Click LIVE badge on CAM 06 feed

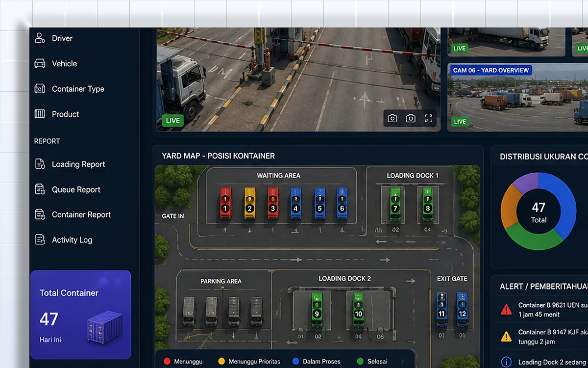(460, 121)
